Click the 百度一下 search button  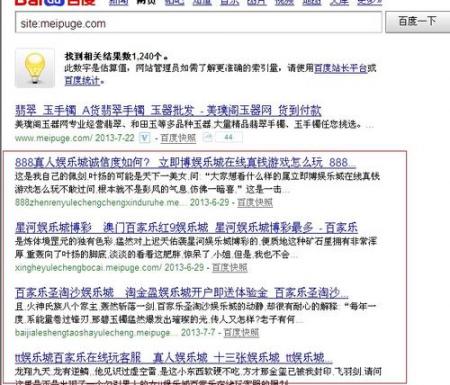417,22
